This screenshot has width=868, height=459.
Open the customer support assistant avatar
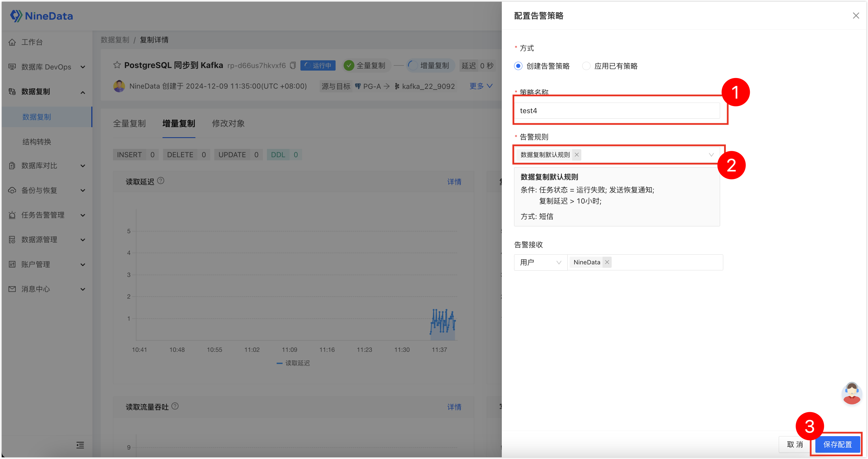(852, 393)
